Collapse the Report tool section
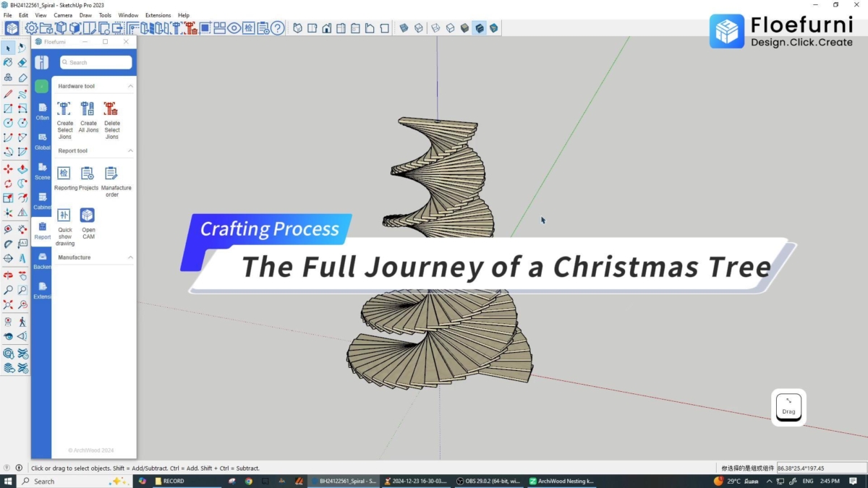This screenshot has width=868, height=488. (130, 151)
